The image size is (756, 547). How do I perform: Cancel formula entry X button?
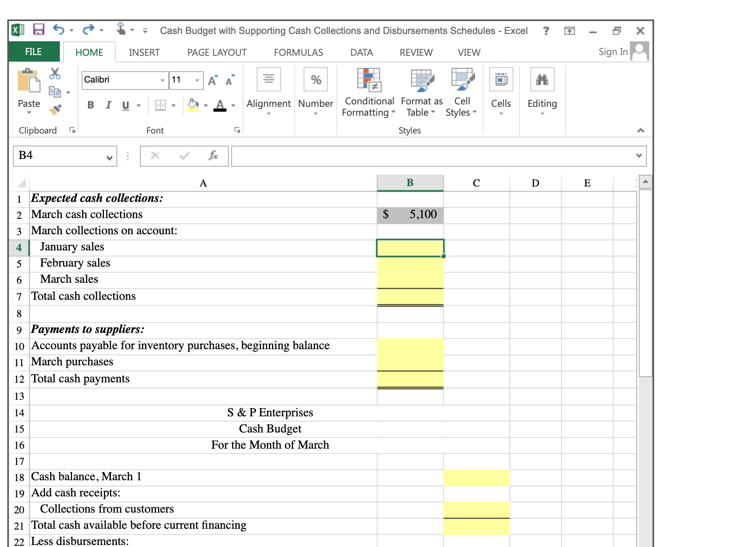click(x=155, y=156)
